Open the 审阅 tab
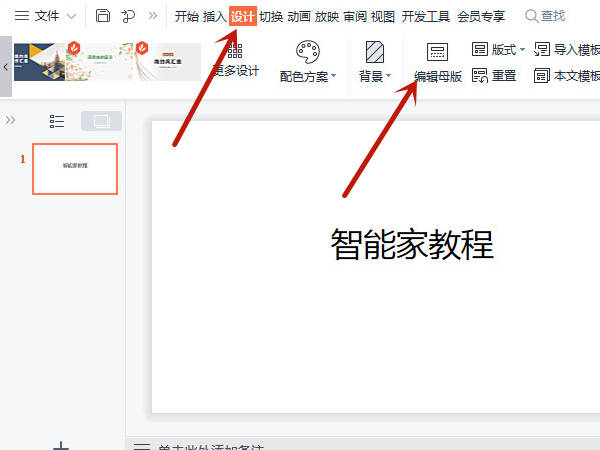This screenshot has width=600, height=450. 355,16
